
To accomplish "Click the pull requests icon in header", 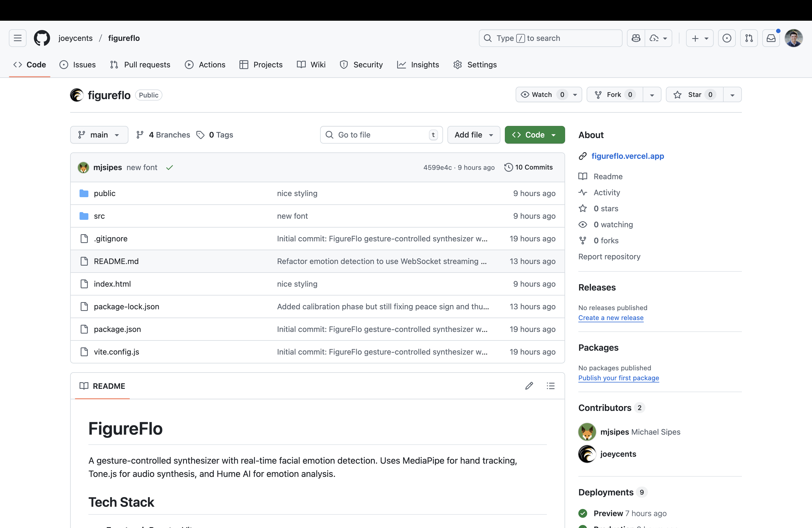I will tap(749, 38).
